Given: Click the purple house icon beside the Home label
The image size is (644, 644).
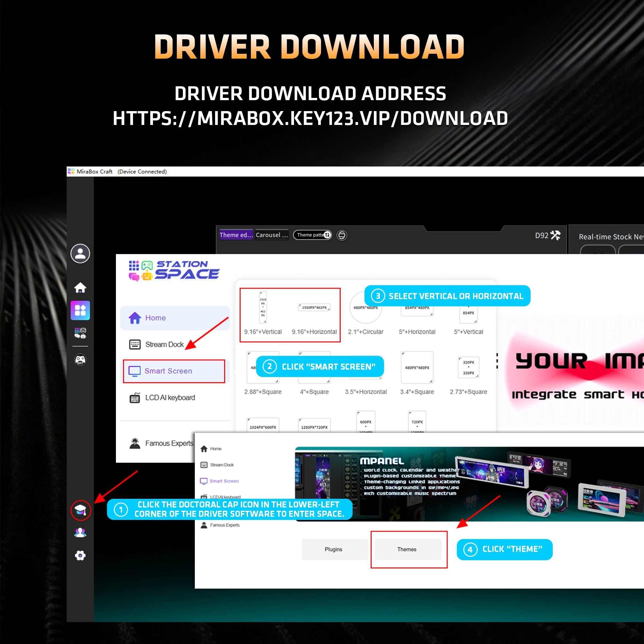Looking at the screenshot, I should pyautogui.click(x=135, y=318).
